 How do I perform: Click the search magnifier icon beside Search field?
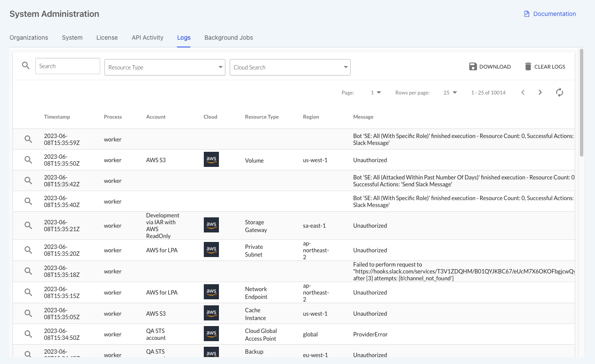tap(26, 66)
